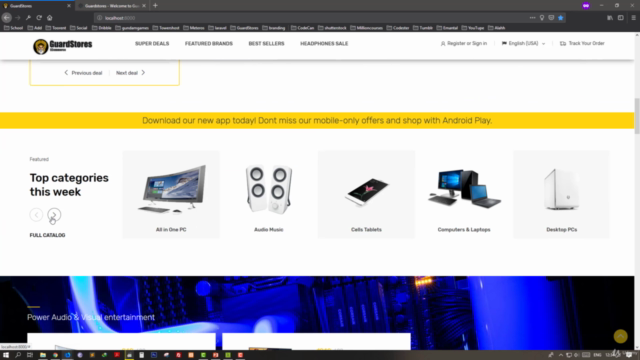Screen dimensions: 640x360
Task: Open the library icon in Firefox toolbar
Action: tap(610, 18)
